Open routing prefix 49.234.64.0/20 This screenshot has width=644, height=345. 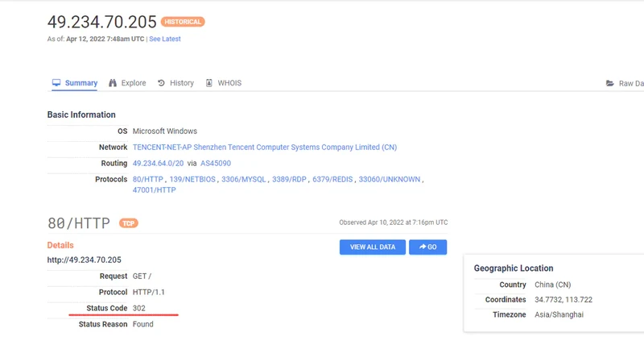coord(158,163)
